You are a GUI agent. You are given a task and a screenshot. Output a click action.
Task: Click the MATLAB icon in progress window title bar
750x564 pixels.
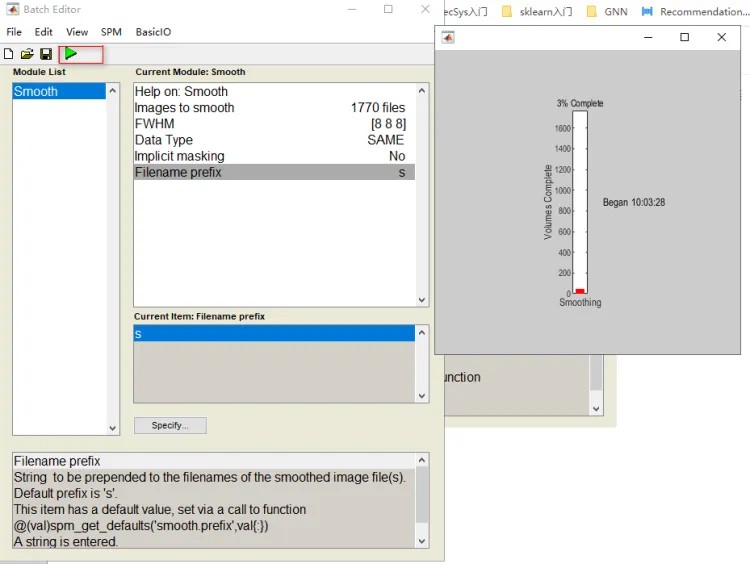pyautogui.click(x=448, y=37)
